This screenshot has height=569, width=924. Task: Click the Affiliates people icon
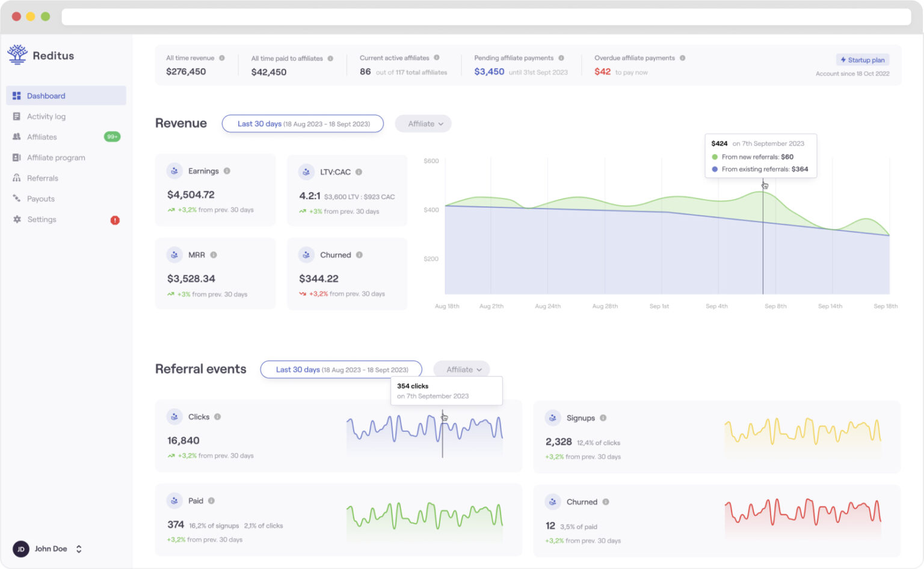coord(16,137)
